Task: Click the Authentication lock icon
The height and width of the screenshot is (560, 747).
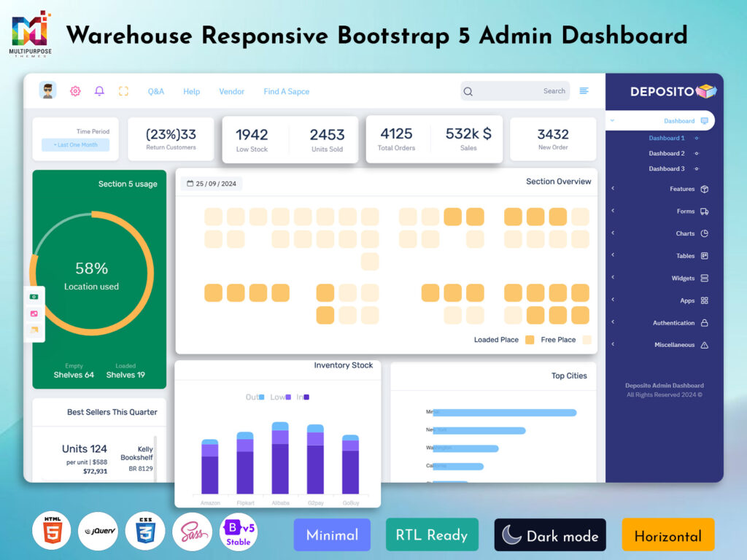Action: coord(705,322)
